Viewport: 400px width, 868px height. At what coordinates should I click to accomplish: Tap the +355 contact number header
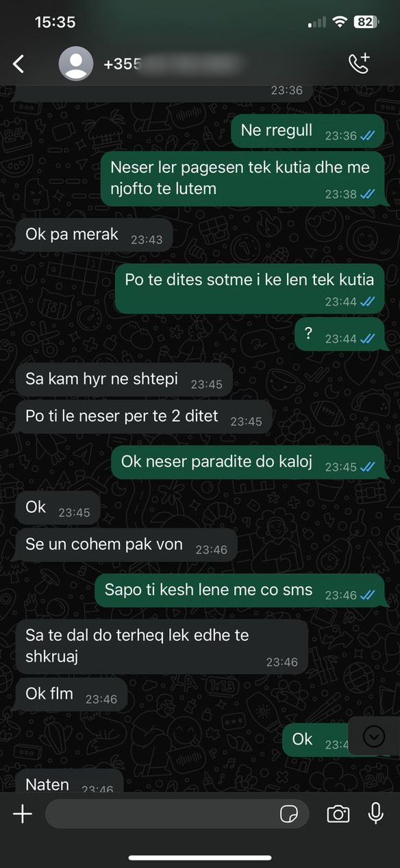click(171, 64)
